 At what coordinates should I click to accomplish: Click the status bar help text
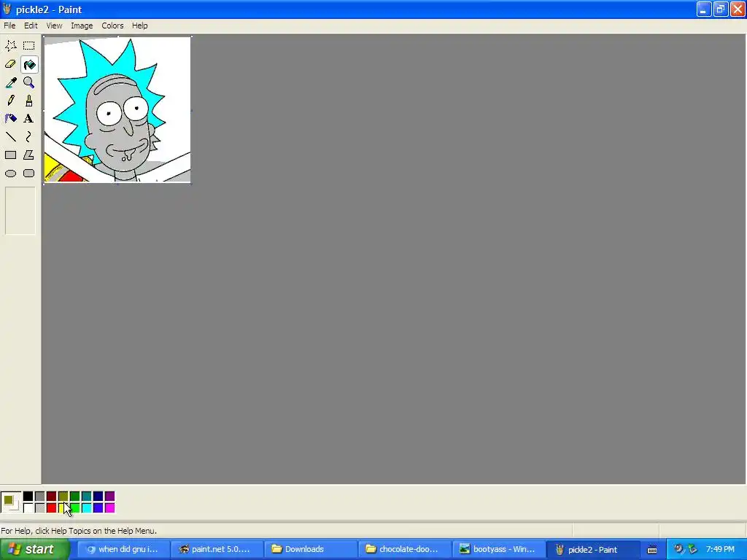coord(79,531)
